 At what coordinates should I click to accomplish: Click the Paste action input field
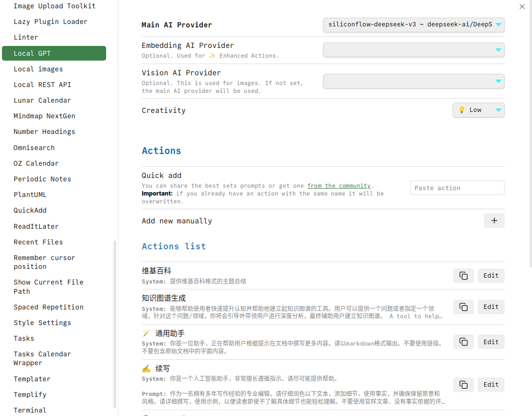click(x=457, y=188)
